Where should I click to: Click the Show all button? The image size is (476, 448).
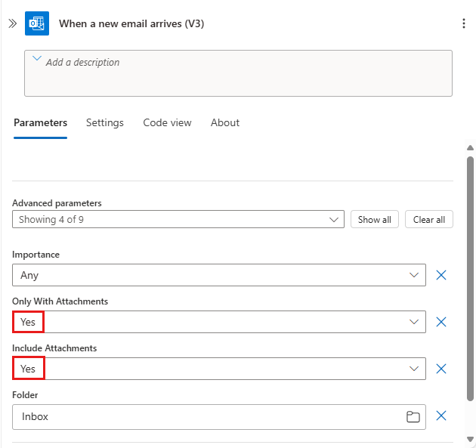(375, 220)
